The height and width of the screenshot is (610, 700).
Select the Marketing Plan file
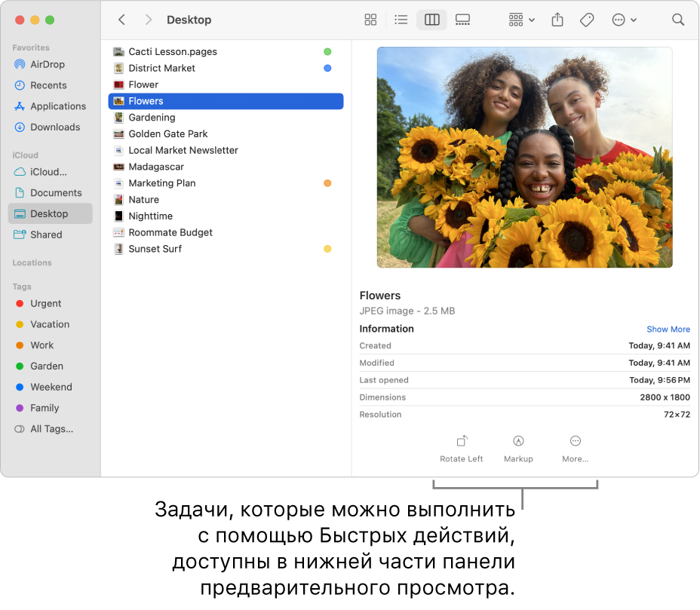[x=226, y=183]
